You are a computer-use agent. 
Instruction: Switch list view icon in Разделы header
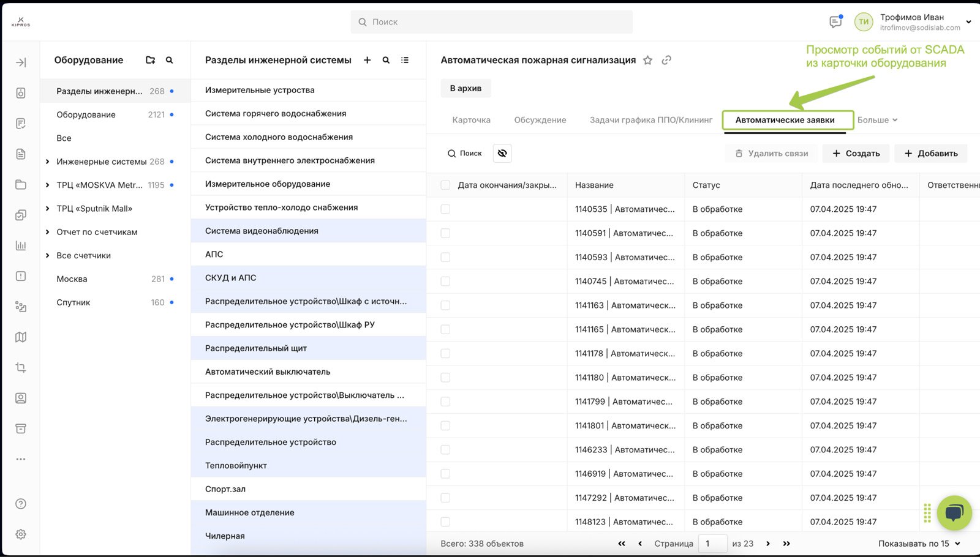point(405,60)
